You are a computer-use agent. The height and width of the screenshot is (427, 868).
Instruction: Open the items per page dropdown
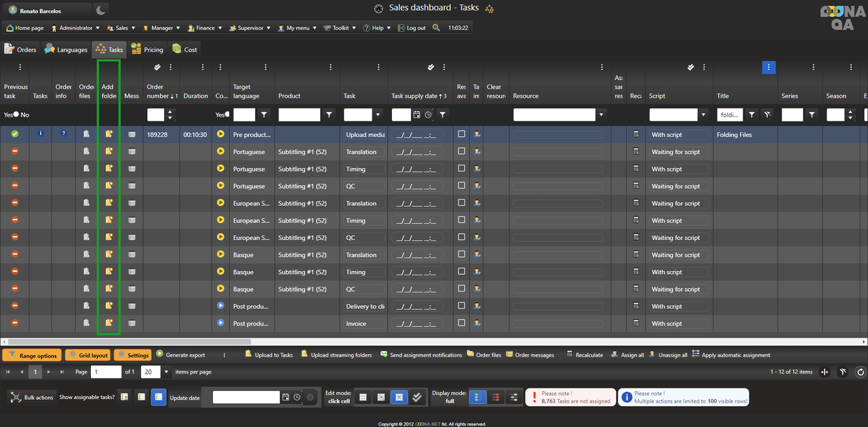[x=166, y=372]
